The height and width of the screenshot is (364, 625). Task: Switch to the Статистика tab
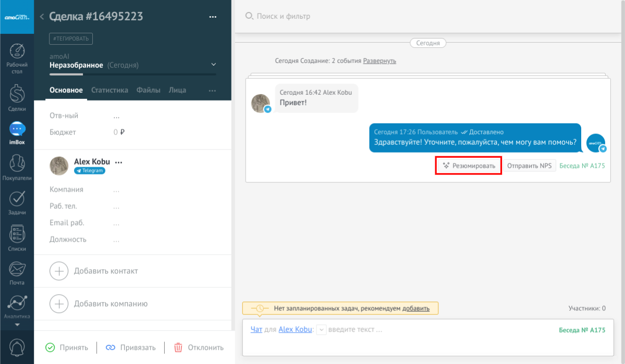click(x=109, y=90)
